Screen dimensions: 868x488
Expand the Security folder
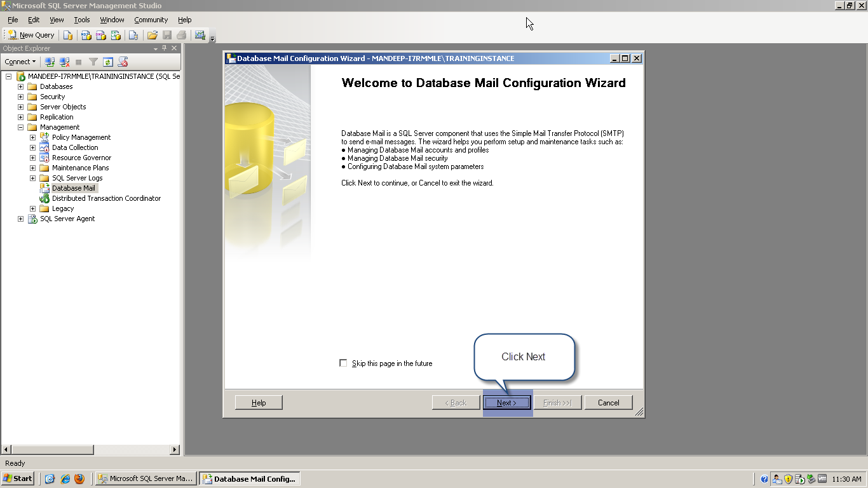click(x=20, y=97)
